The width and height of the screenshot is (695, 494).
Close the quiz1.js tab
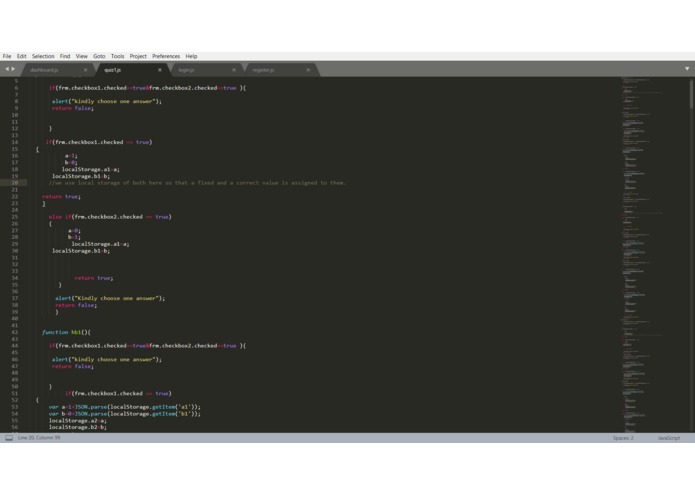160,70
